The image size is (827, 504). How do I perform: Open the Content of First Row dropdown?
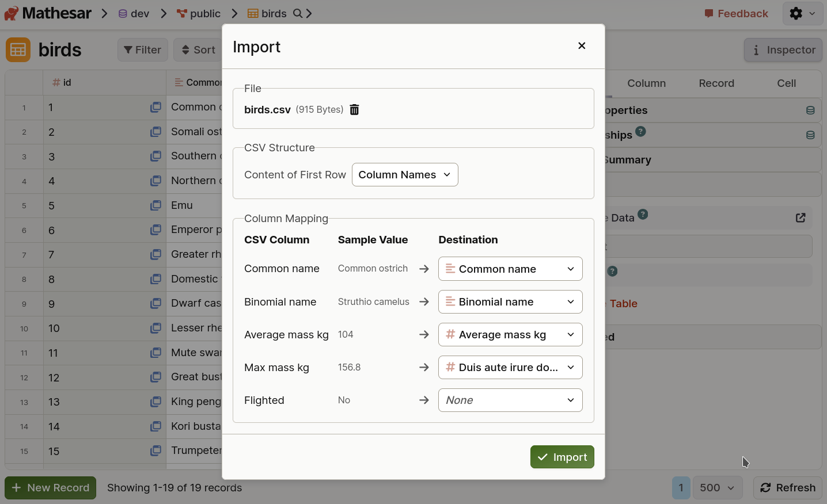pos(405,174)
